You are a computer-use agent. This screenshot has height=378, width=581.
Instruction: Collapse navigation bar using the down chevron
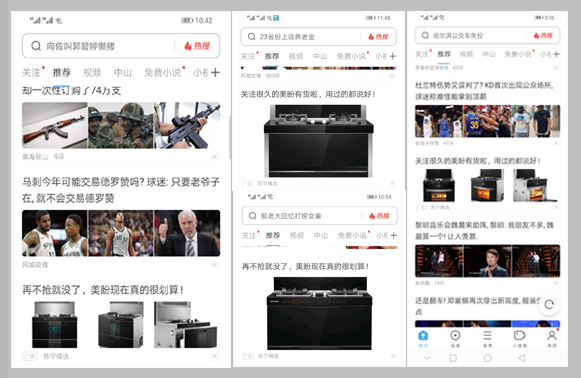point(427,358)
